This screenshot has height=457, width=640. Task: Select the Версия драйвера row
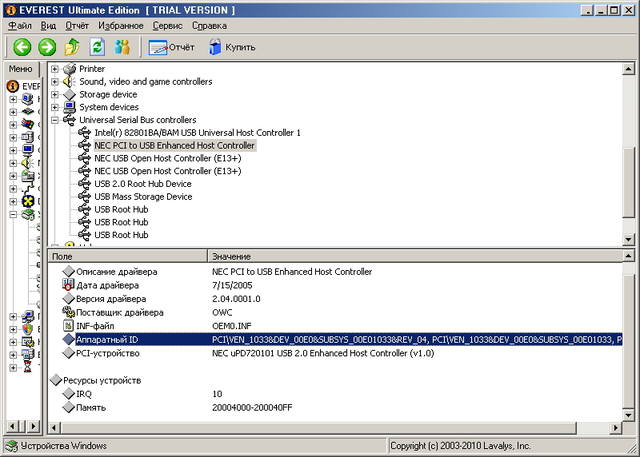pos(335,299)
